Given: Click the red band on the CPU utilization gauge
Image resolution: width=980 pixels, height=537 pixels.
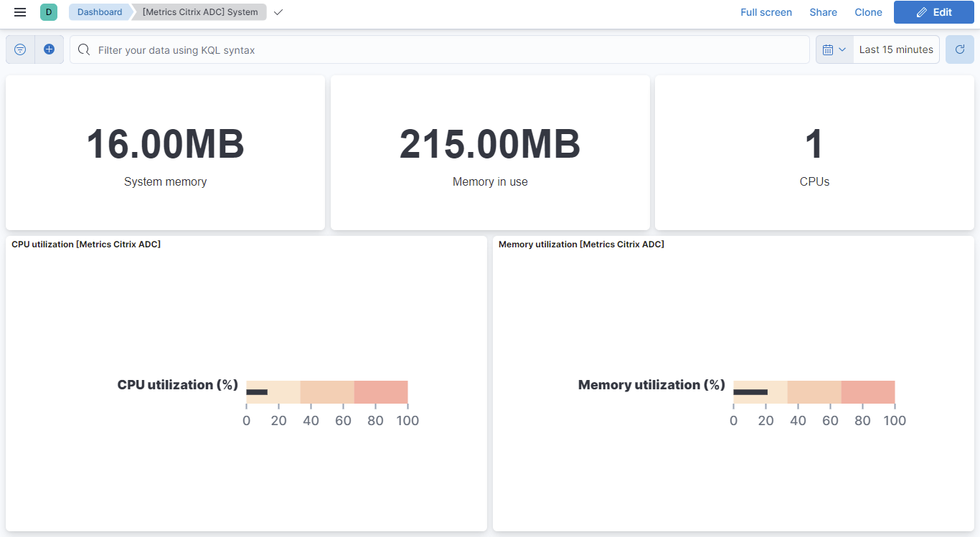Looking at the screenshot, I should (x=380, y=391).
